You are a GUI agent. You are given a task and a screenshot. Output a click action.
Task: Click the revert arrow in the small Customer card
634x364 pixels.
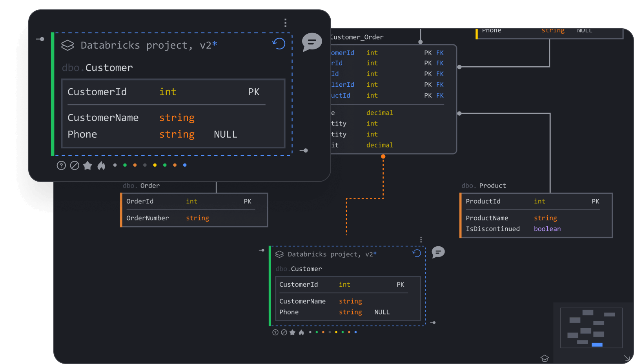pos(417,253)
